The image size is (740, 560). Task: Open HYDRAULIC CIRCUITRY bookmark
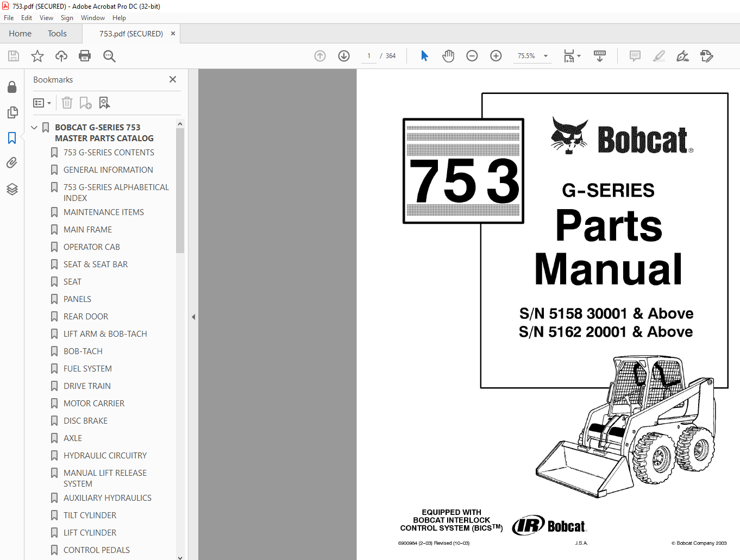pyautogui.click(x=105, y=456)
